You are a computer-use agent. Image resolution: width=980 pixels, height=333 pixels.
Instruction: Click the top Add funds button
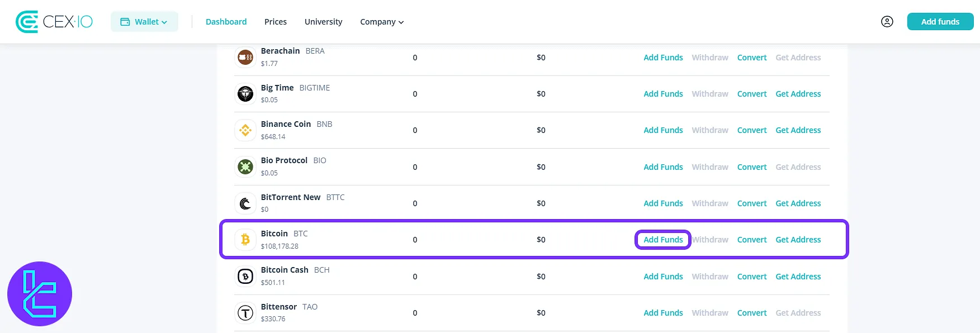pyautogui.click(x=940, y=22)
